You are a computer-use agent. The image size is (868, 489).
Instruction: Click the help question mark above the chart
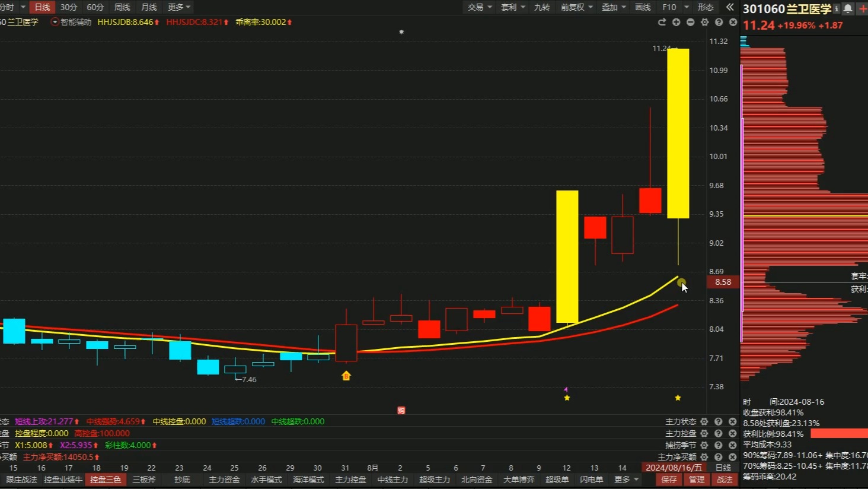click(x=719, y=22)
